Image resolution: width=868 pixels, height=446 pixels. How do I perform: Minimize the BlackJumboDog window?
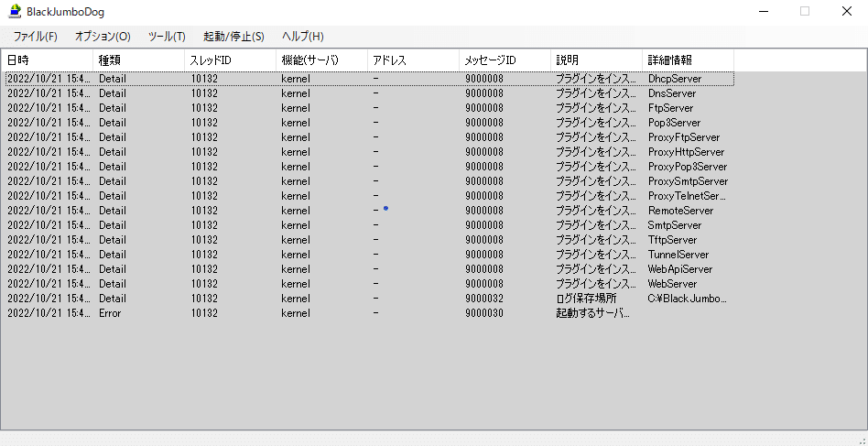click(763, 11)
